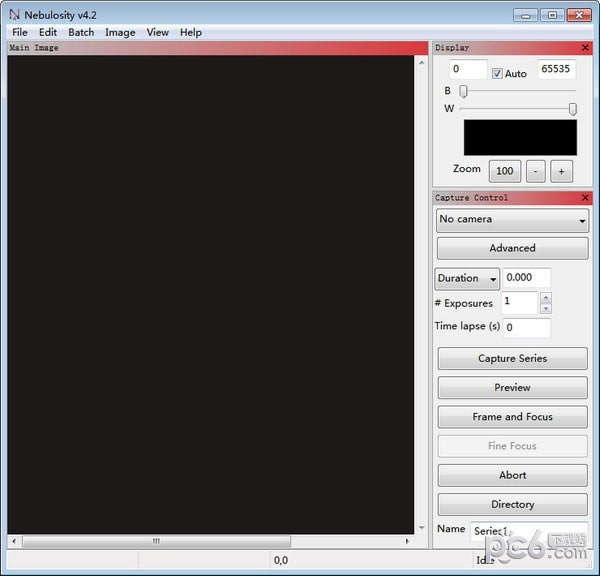
Task: Click the zoom in plus button
Action: tap(561, 171)
